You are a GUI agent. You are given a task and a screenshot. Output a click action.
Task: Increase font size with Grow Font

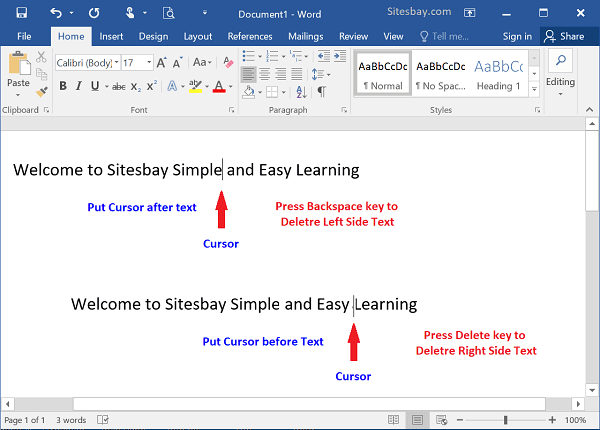tap(161, 63)
